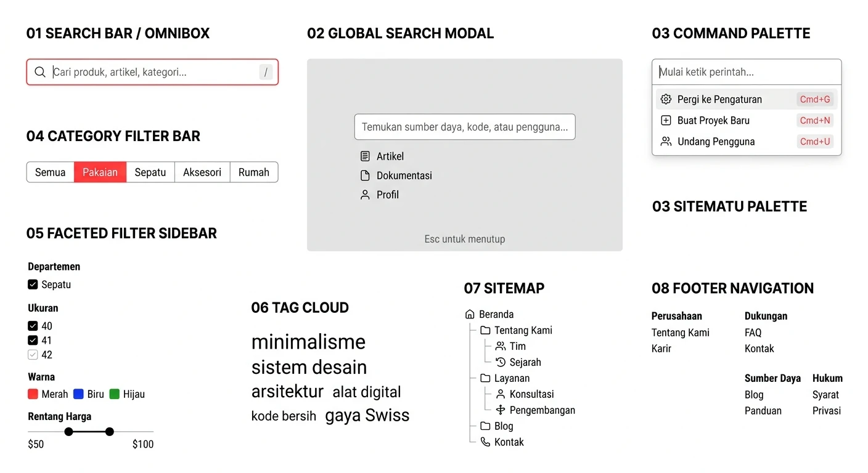Click the kode bersih tag

[284, 416]
